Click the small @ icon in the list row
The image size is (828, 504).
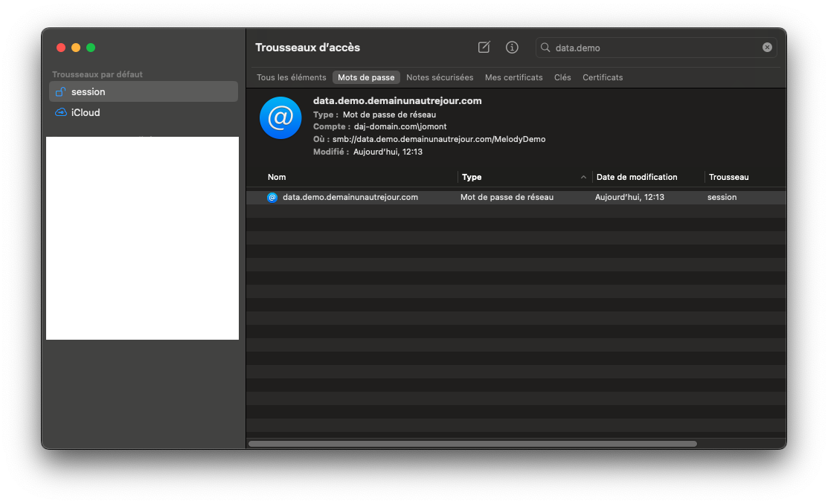click(x=272, y=198)
